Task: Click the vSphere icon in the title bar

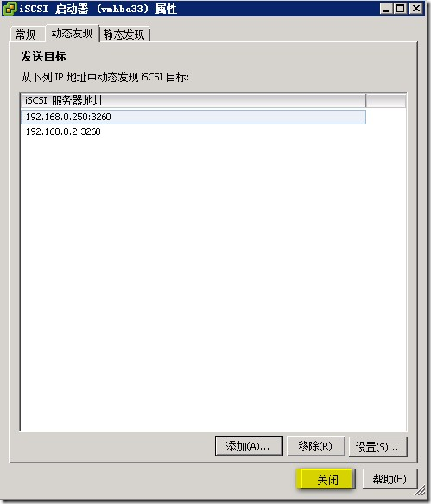Action: coord(10,9)
